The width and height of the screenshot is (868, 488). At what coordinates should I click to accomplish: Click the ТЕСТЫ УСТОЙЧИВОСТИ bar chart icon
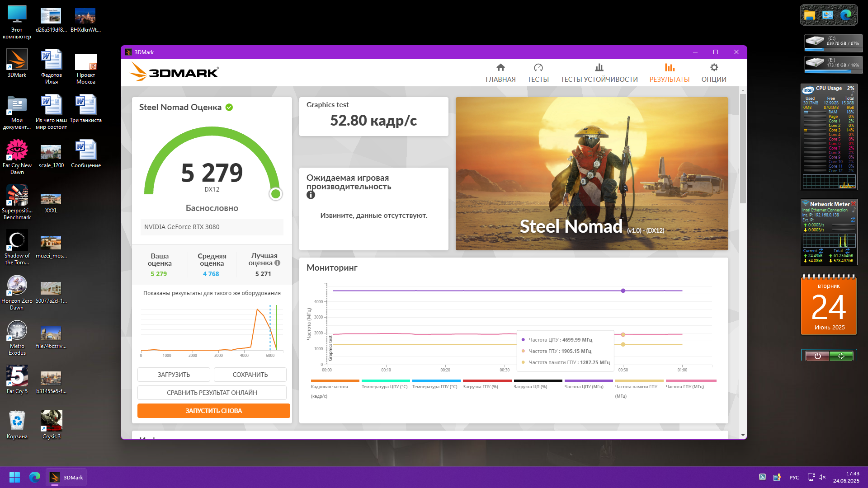pyautogui.click(x=599, y=68)
